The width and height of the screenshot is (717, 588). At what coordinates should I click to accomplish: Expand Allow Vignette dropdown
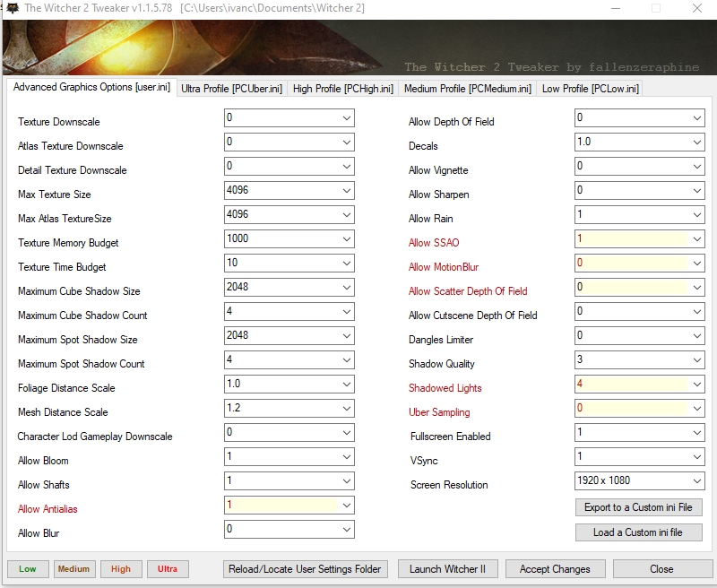click(x=639, y=167)
